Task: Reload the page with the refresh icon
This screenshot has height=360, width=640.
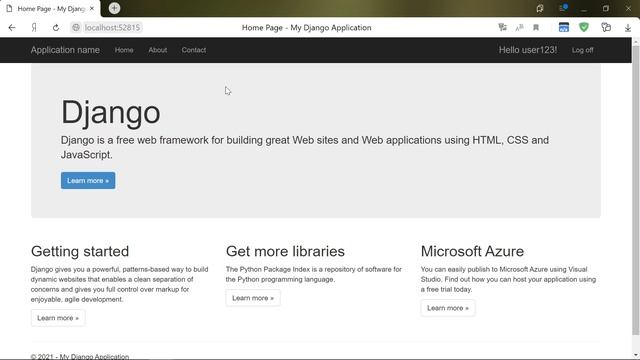Action: tap(56, 28)
